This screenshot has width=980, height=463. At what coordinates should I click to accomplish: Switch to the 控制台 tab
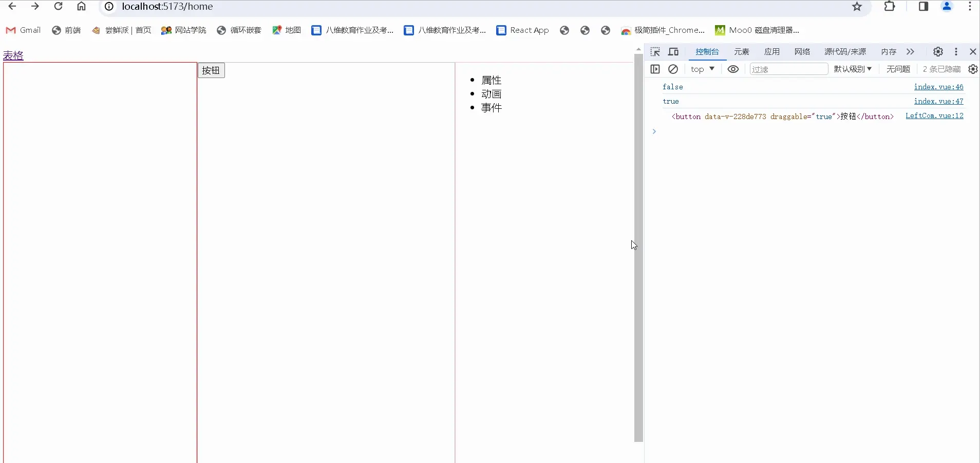(x=707, y=52)
